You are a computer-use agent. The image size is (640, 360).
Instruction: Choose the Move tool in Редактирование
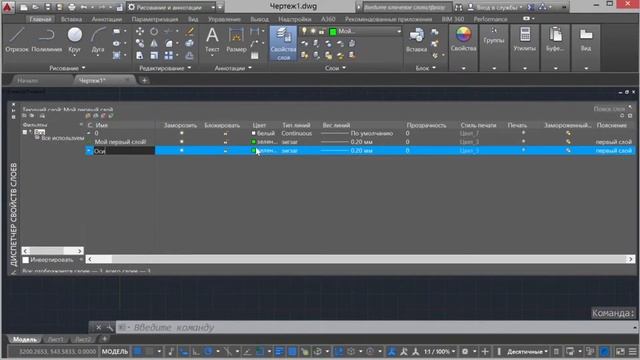[x=140, y=31]
